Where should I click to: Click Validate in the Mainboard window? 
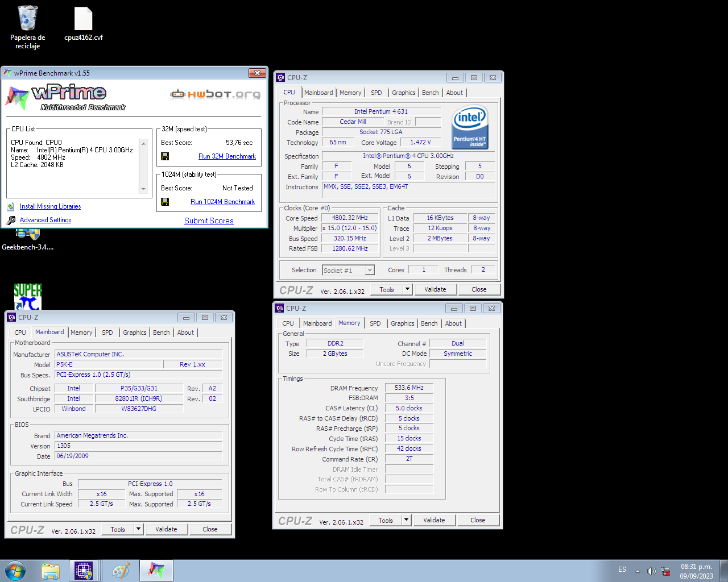[166, 529]
